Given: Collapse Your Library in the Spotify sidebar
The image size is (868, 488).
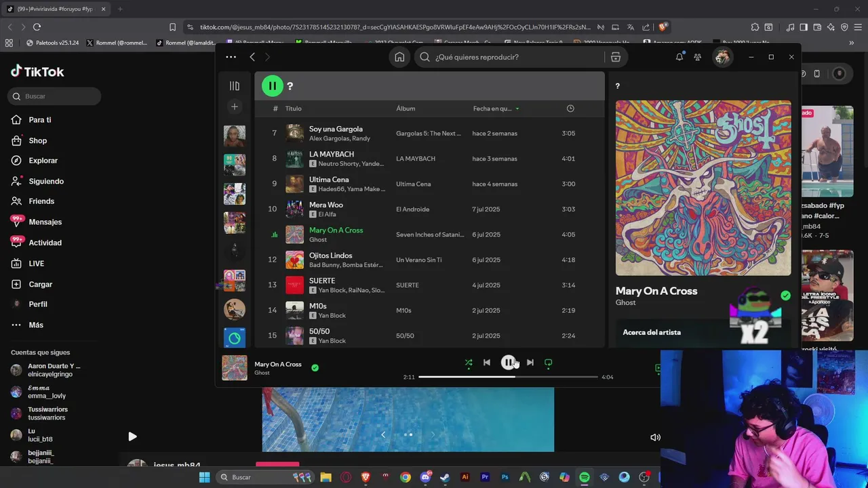Looking at the screenshot, I should point(235,86).
